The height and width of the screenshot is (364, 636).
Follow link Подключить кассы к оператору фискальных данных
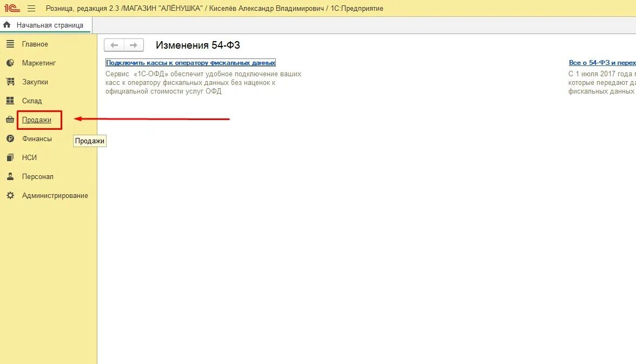190,63
